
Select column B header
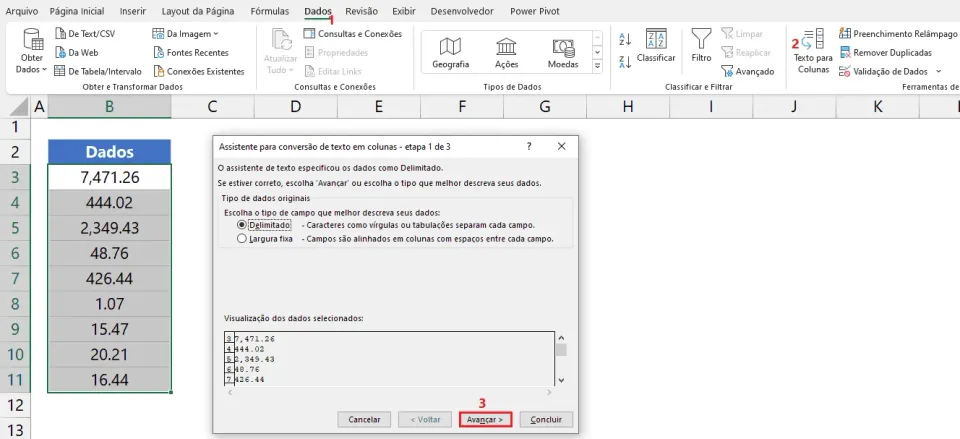pos(110,107)
